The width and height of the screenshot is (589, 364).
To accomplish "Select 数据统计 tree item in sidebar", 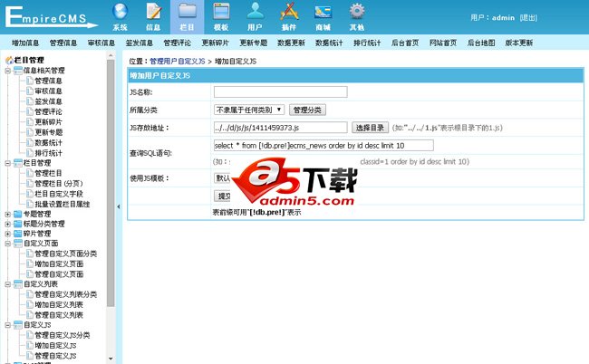I will point(48,142).
